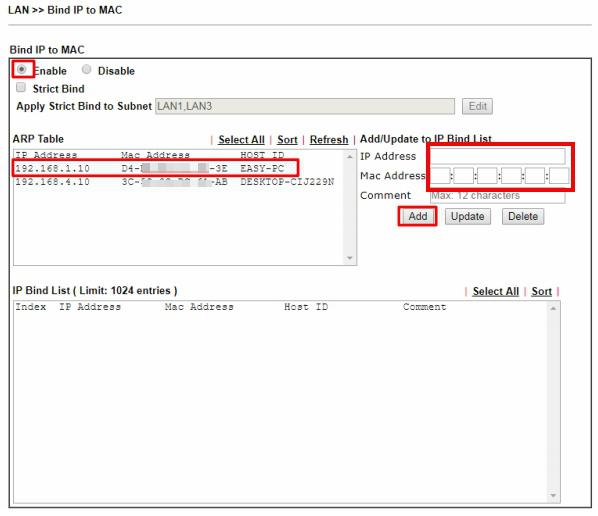
Task: Click Select All above the ARP Table
Action: tap(241, 140)
